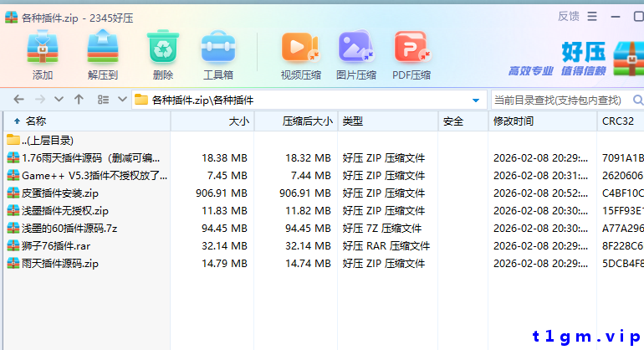The width and height of the screenshot is (644, 350).
Task: Open navigation history dropdown chevron
Action: (x=59, y=100)
